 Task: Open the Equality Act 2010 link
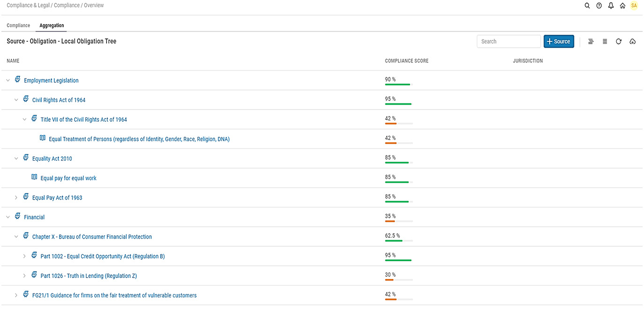[52, 159]
